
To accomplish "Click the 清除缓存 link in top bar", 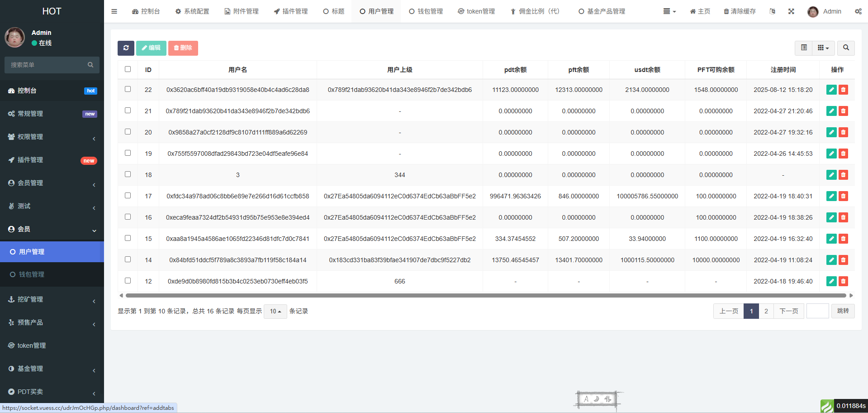I will [740, 11].
